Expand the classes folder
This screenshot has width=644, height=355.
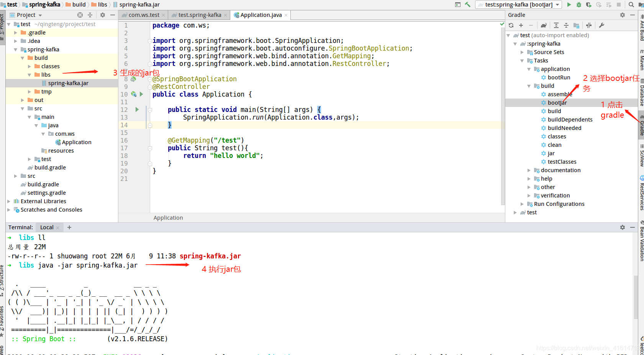[29, 66]
